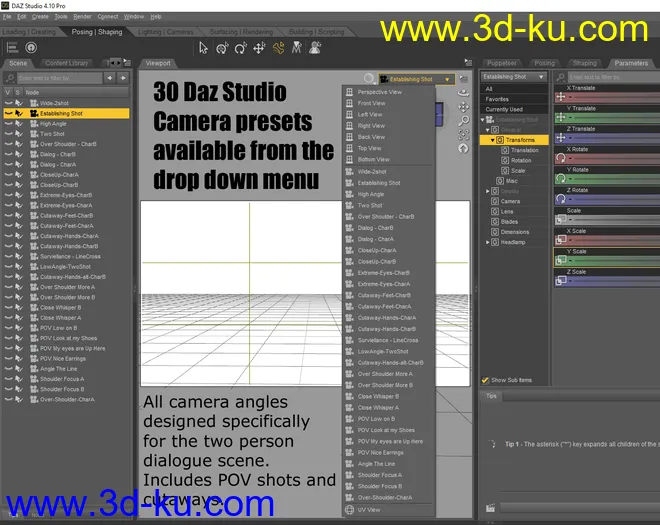The height and width of the screenshot is (525, 660).
Task: Open the Render menu
Action: (82, 17)
